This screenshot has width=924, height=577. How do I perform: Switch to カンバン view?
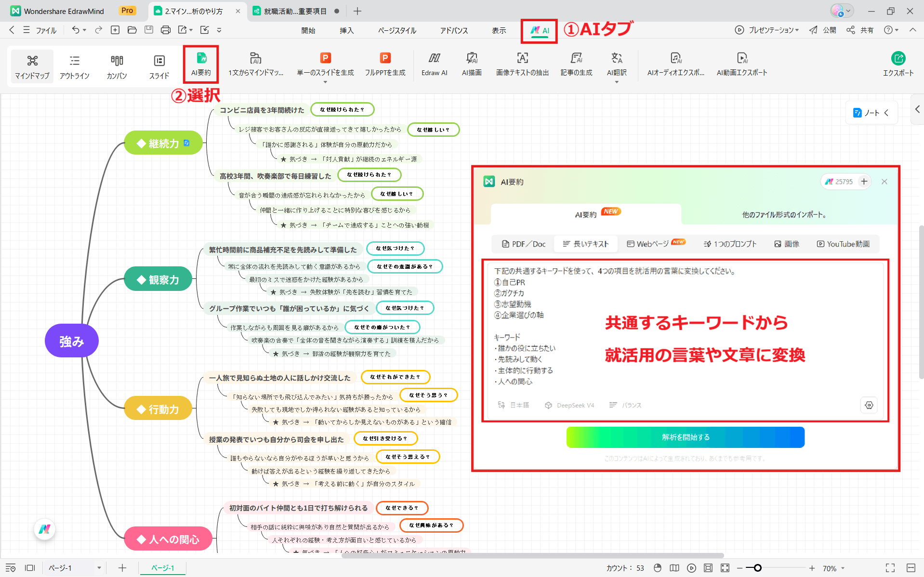(x=117, y=66)
